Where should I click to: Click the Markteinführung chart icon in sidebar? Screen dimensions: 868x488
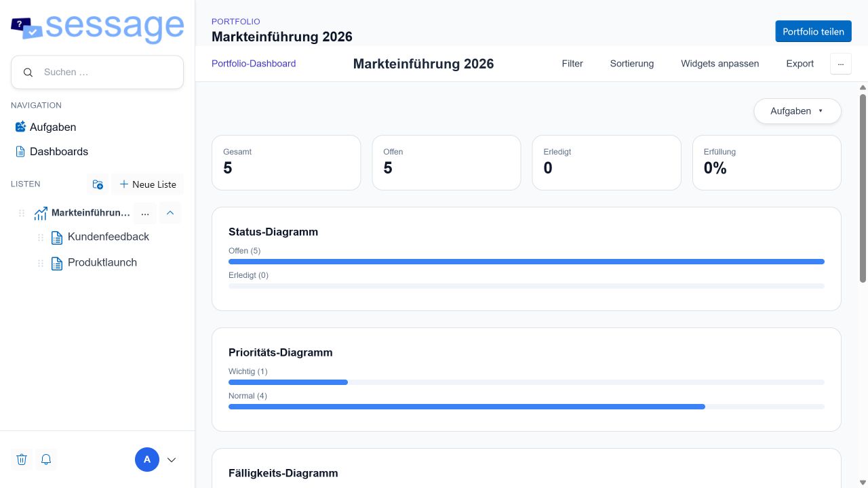(x=41, y=213)
